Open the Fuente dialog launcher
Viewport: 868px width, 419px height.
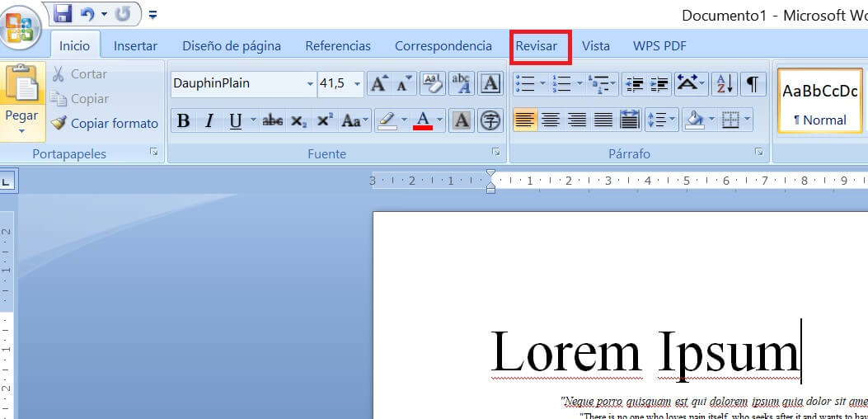coord(496,151)
